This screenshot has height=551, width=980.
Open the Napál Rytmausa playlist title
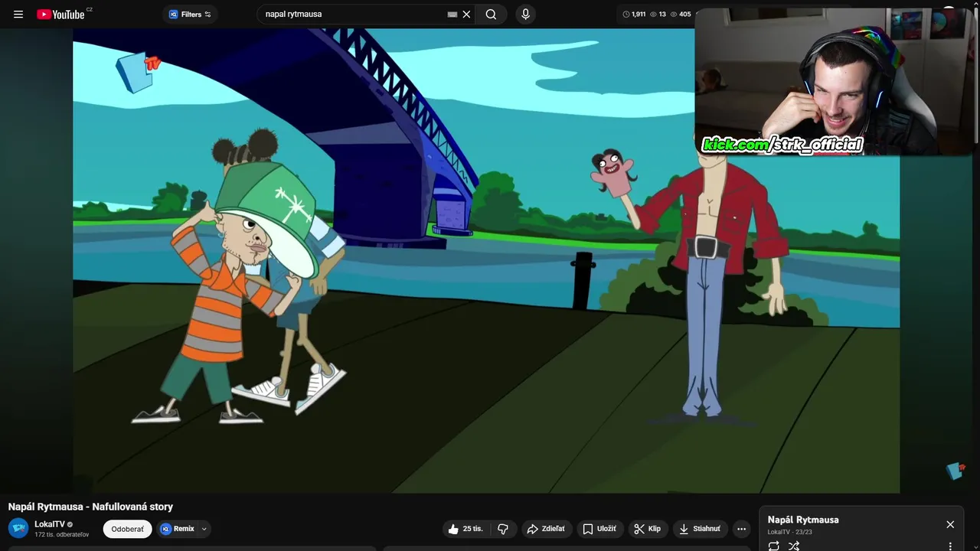pos(803,520)
